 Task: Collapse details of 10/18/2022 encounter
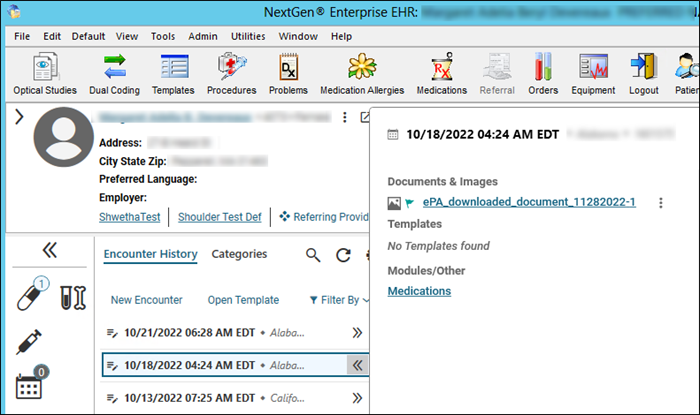[x=358, y=365]
